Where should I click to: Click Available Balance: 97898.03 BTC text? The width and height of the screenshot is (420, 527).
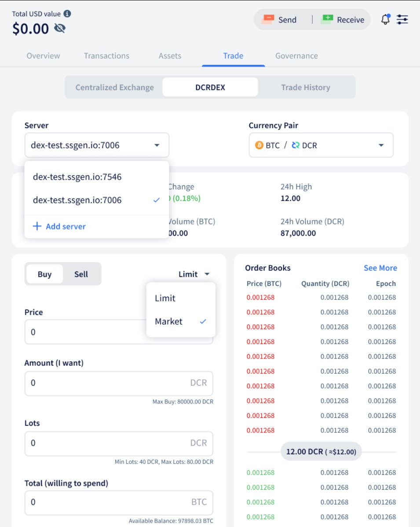171,521
